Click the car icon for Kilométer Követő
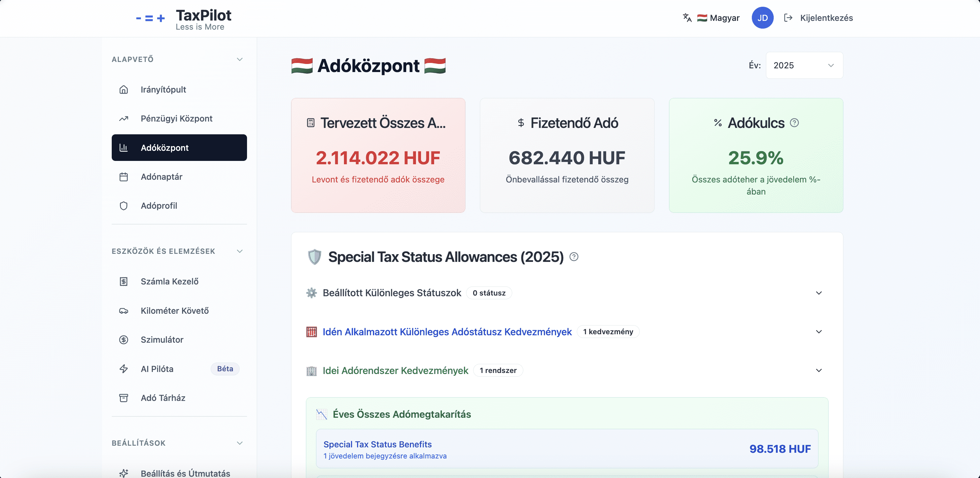 pos(124,311)
